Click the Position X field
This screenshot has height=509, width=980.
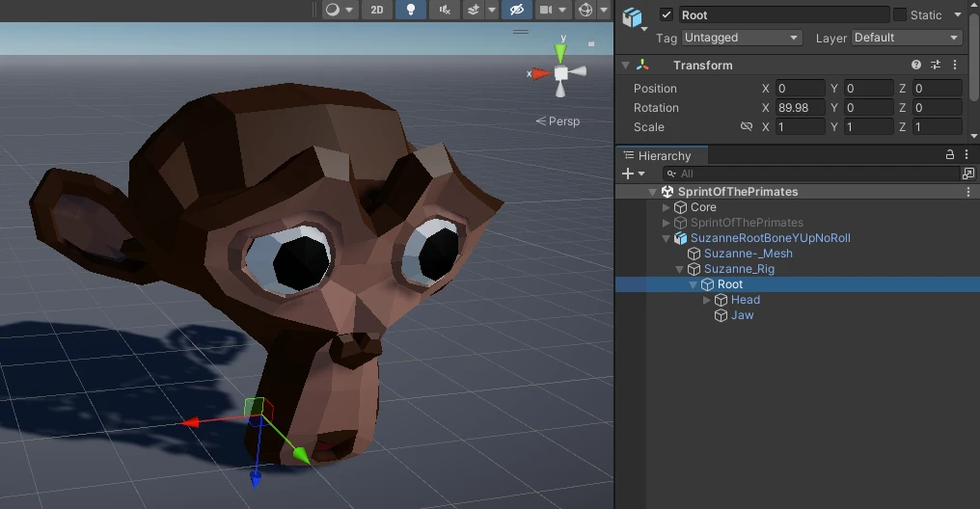pyautogui.click(x=800, y=88)
